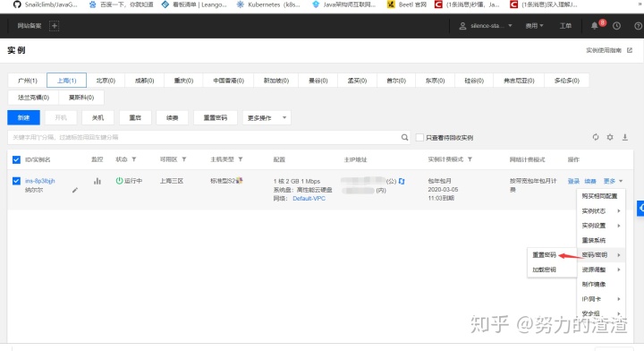Click the blue 新建 button
Image resolution: width=644 pixels, height=351 pixels.
pos(23,118)
